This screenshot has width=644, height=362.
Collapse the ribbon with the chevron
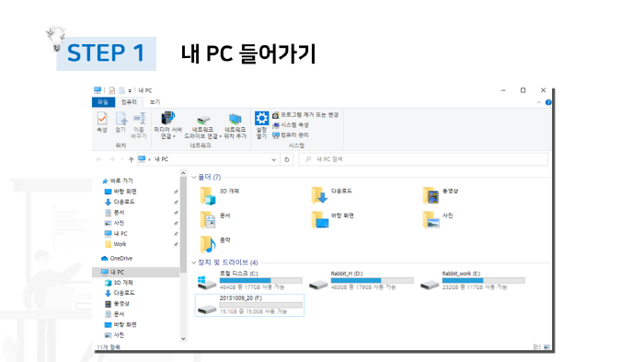tap(539, 102)
